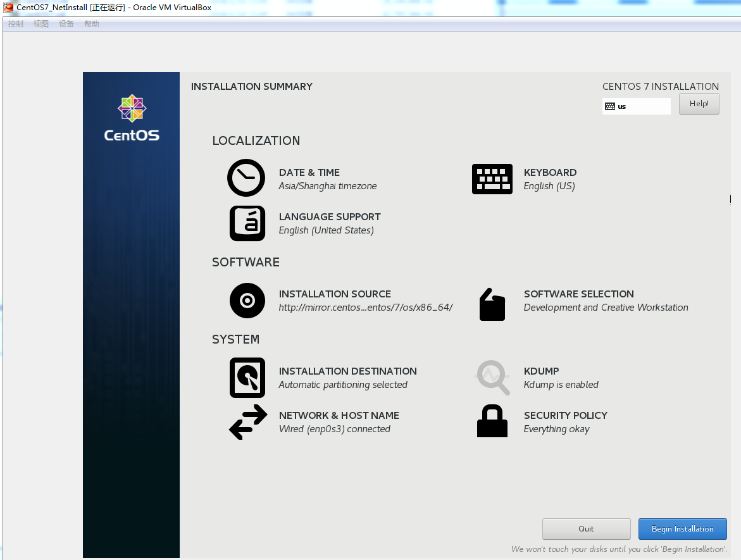The height and width of the screenshot is (560, 741).
Task: Open the Date & Time clock icon
Action: click(x=246, y=178)
